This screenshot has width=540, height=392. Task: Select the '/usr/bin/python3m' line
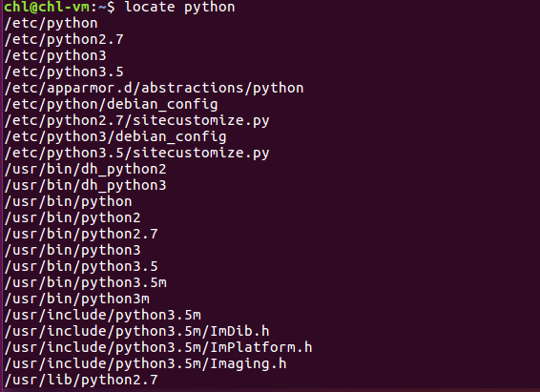76,299
